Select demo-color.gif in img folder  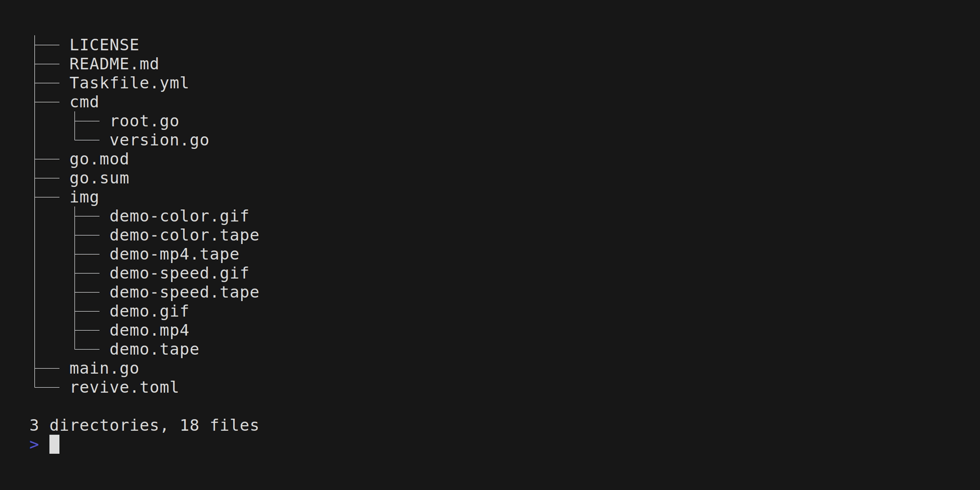(179, 217)
